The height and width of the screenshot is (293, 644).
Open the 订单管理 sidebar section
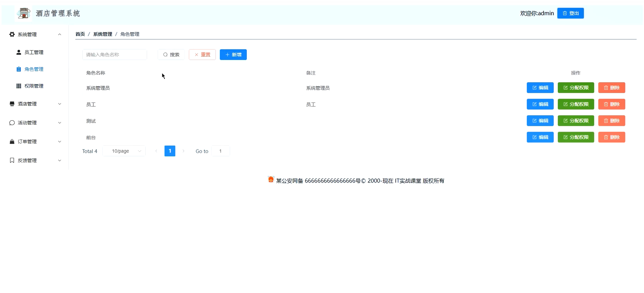[x=35, y=141]
